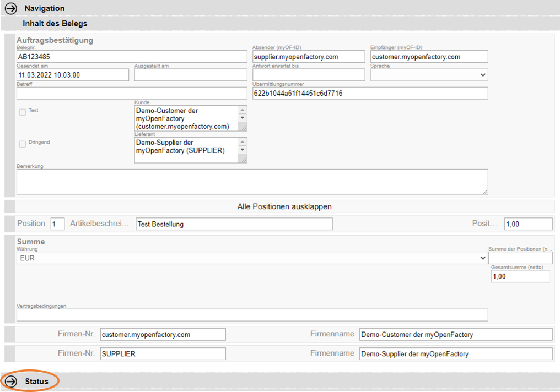
Task: Focus the Antwort erwartet bis field
Action: 309,75
